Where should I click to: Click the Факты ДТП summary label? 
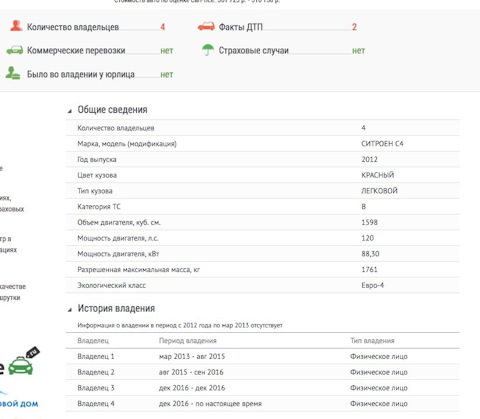tap(241, 27)
